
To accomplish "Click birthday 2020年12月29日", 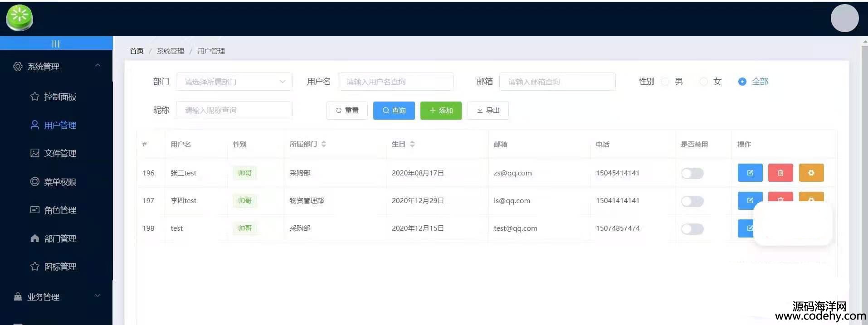I will pos(418,200).
